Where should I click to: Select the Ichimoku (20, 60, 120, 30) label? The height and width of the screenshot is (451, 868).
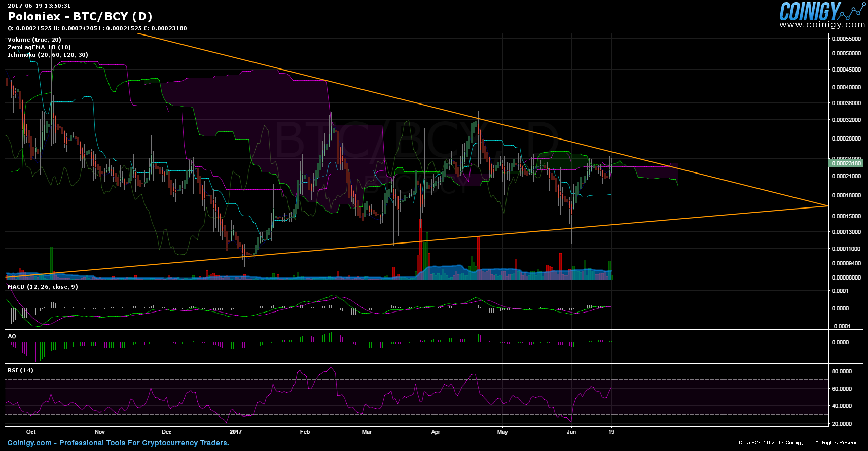click(x=48, y=55)
